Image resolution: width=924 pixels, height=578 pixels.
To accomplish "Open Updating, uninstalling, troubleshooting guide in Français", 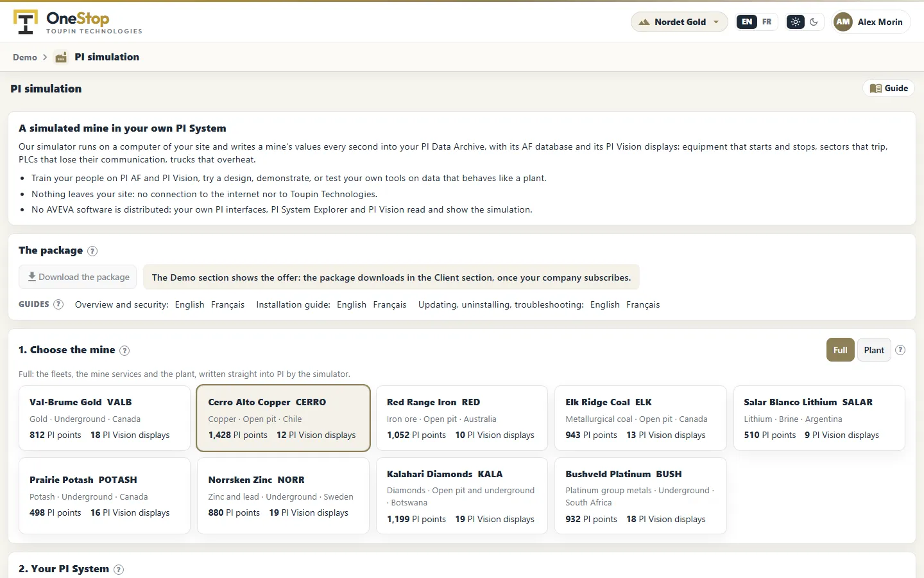I will [643, 304].
